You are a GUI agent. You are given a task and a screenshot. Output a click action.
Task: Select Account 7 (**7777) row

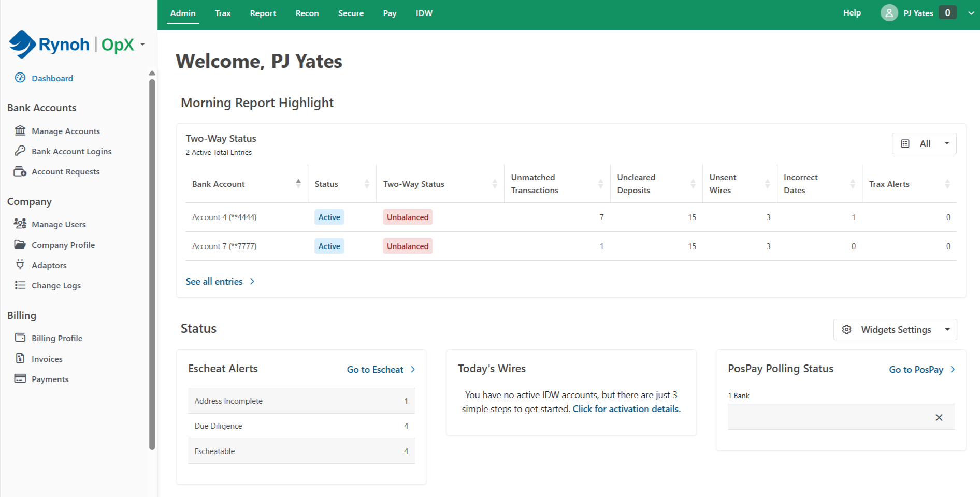pos(571,246)
